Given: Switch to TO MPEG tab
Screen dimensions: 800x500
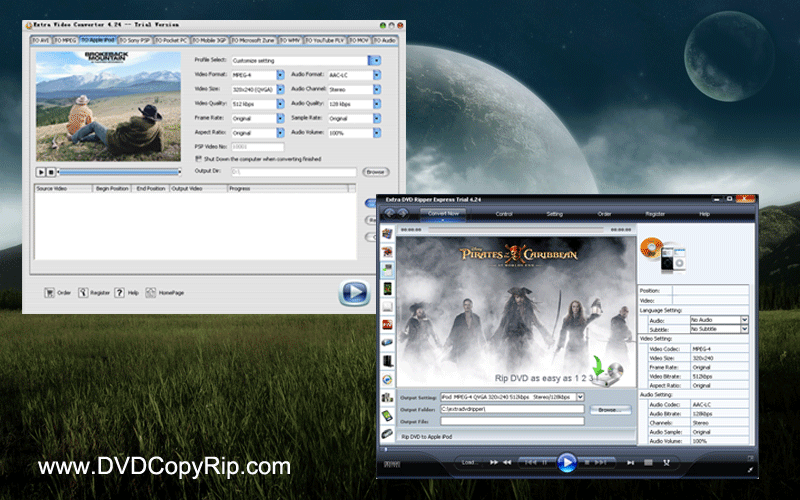Looking at the screenshot, I should [x=65, y=40].
